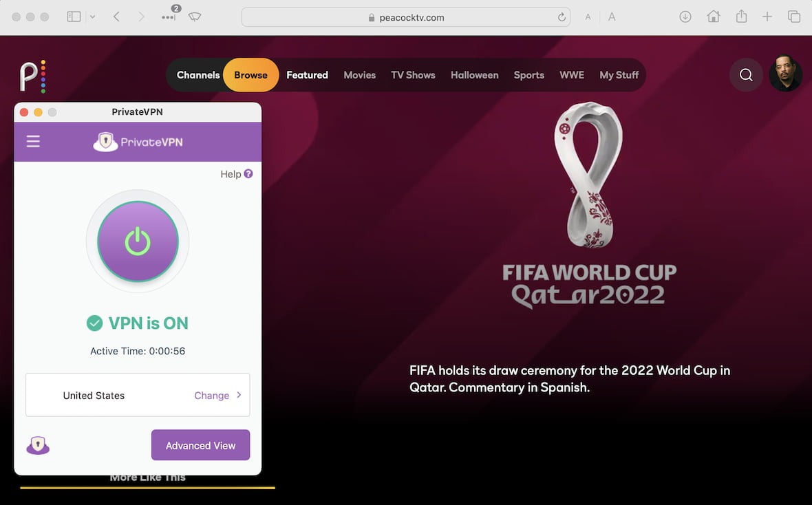Open Safari sidebar dropdown arrow

93,17
